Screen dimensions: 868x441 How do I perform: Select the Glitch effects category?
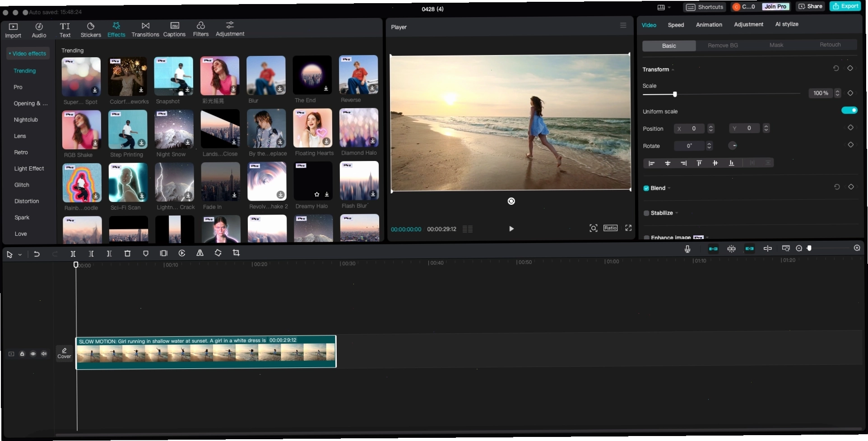point(22,185)
